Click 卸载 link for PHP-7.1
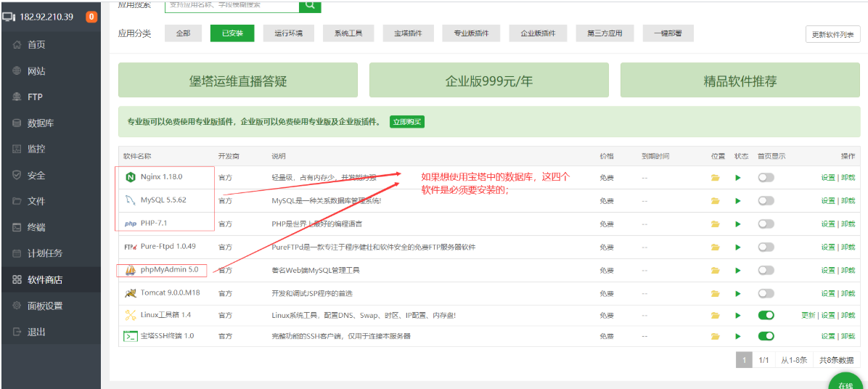The image size is (868, 389). pyautogui.click(x=848, y=224)
